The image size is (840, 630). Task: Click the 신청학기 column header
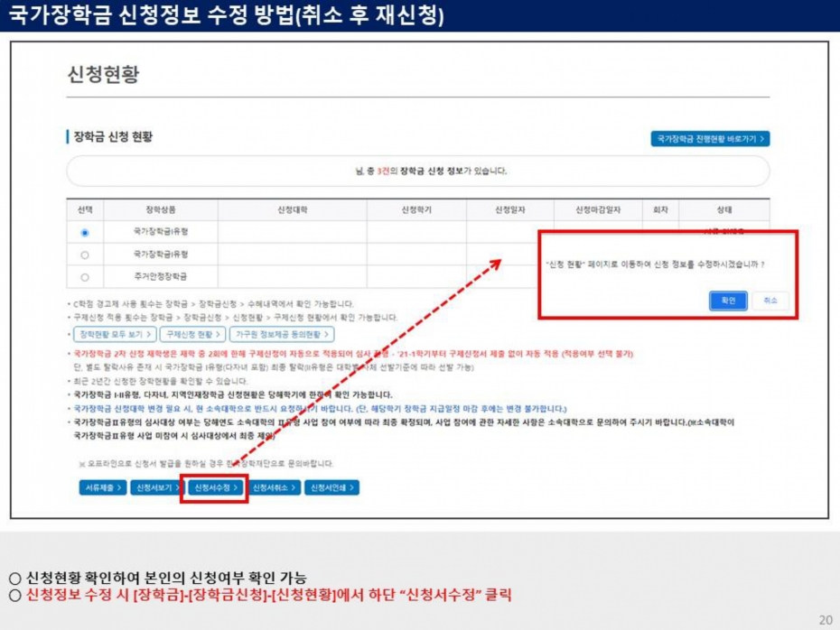(x=416, y=209)
